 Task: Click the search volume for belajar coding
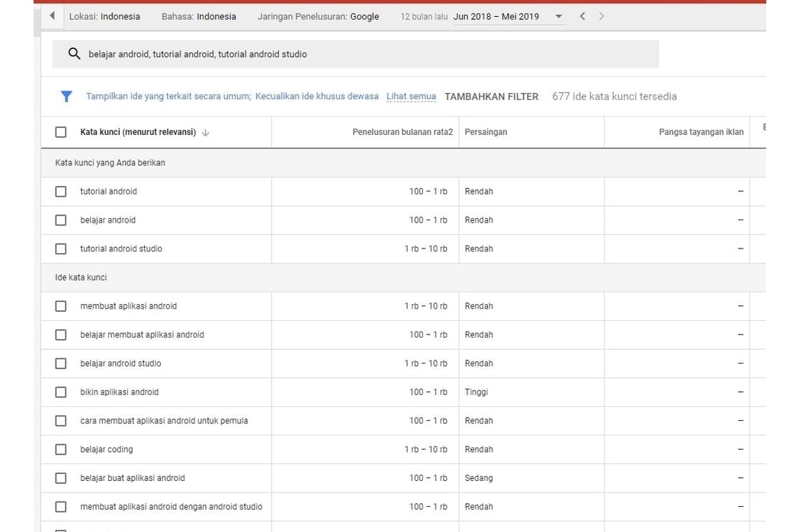tap(426, 450)
